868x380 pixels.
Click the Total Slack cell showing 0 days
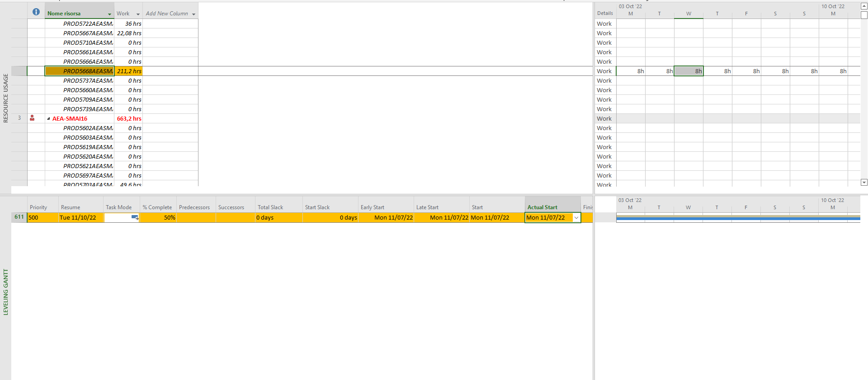(x=279, y=217)
